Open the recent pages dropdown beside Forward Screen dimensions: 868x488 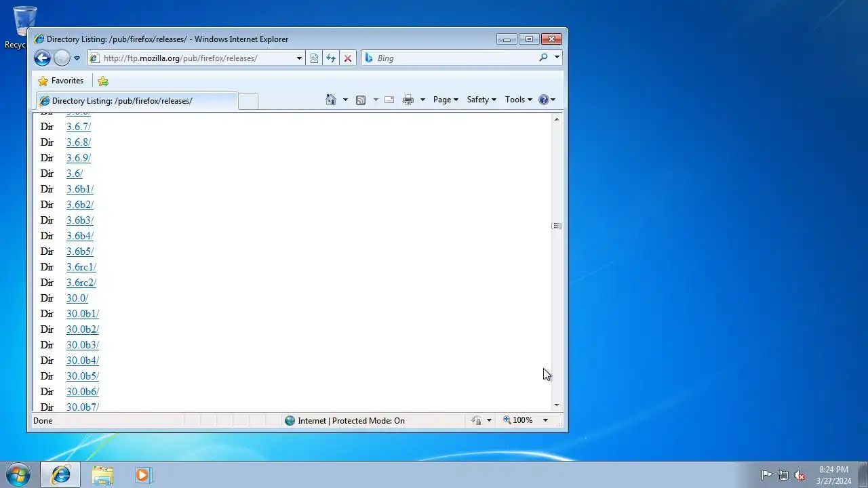click(x=77, y=58)
